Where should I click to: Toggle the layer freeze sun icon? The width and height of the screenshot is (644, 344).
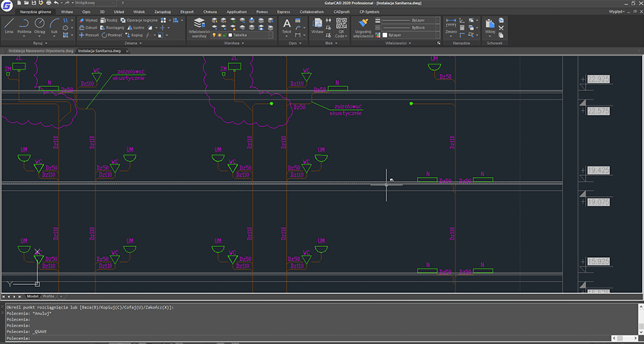click(x=220, y=35)
